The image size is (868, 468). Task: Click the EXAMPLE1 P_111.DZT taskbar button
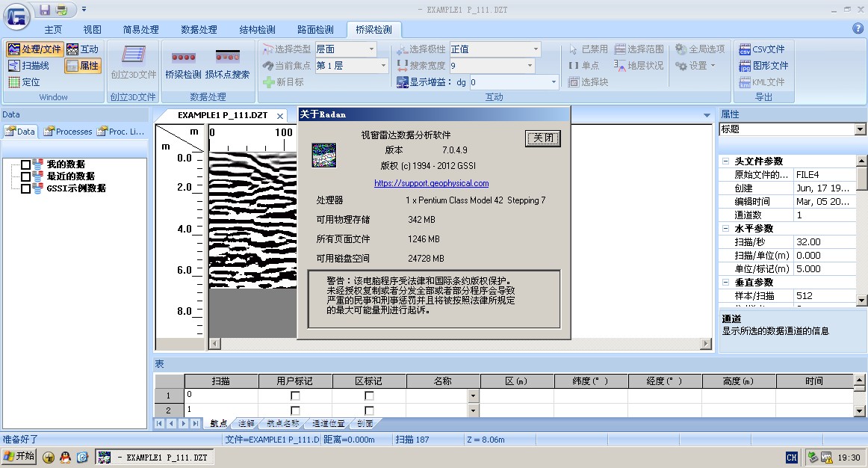pyautogui.click(x=155, y=458)
